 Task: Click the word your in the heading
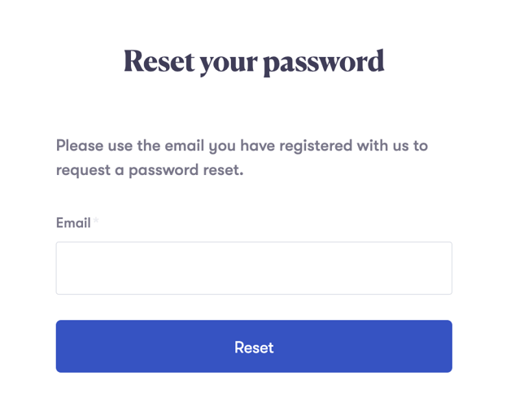click(229, 64)
